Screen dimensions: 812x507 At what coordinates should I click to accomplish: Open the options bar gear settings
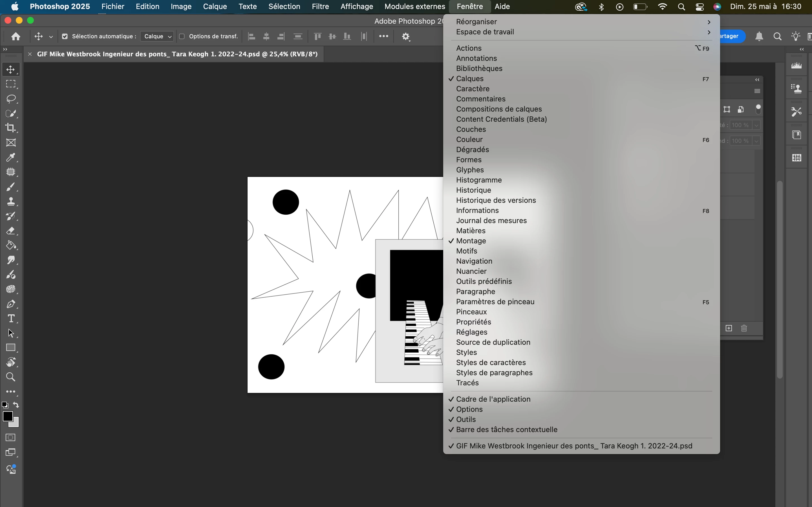click(406, 36)
